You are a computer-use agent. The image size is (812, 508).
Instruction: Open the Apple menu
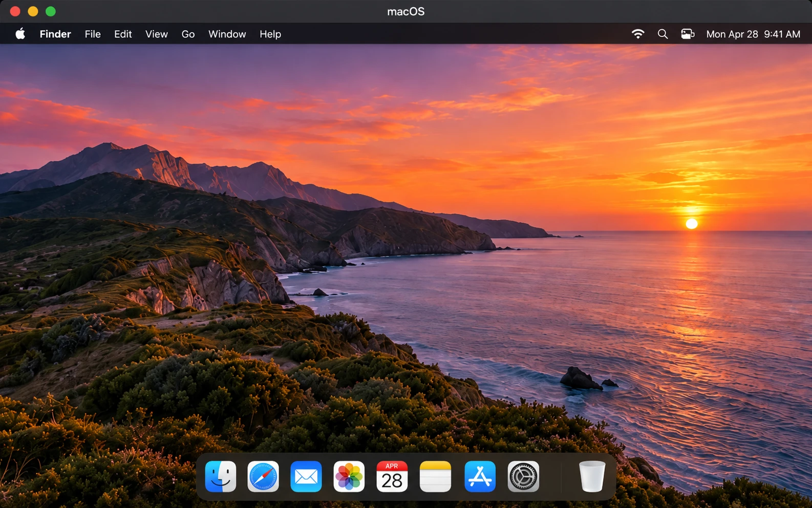[x=20, y=34]
